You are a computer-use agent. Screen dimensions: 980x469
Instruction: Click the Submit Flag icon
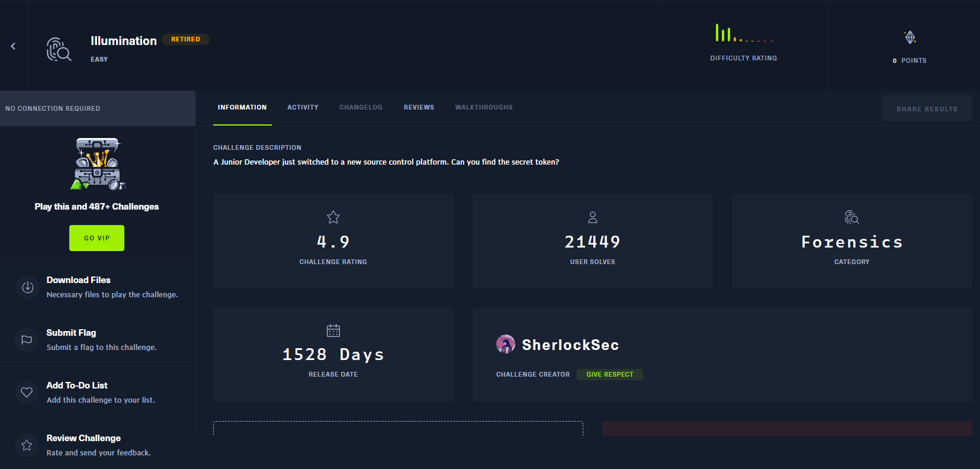tap(27, 340)
